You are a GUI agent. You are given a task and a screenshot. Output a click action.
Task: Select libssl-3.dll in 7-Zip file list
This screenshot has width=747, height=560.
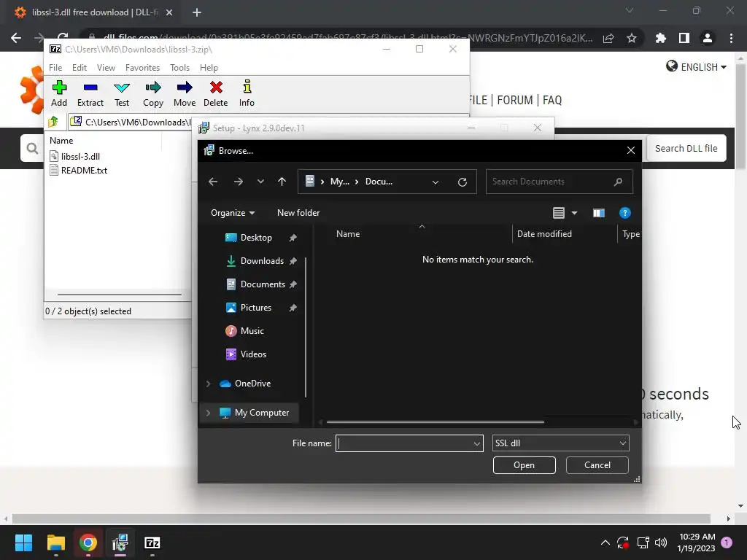75,156
